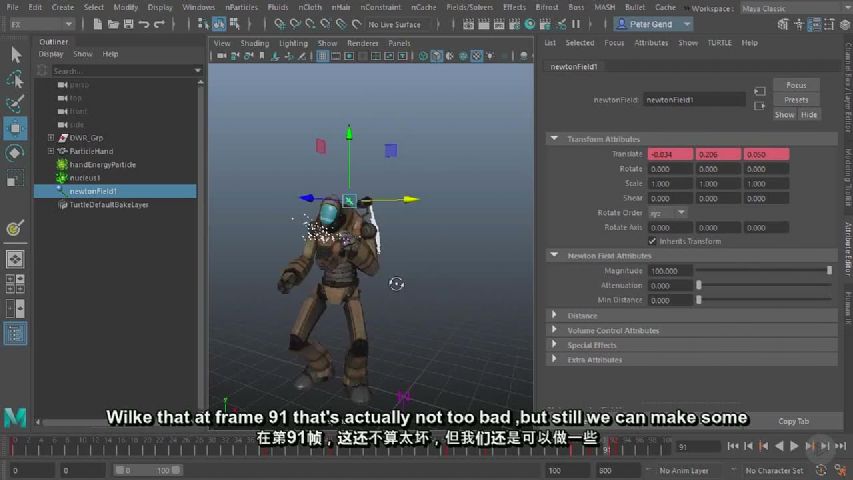Click the Undo arrow icon
This screenshot has width=853, height=480.
click(x=144, y=24)
